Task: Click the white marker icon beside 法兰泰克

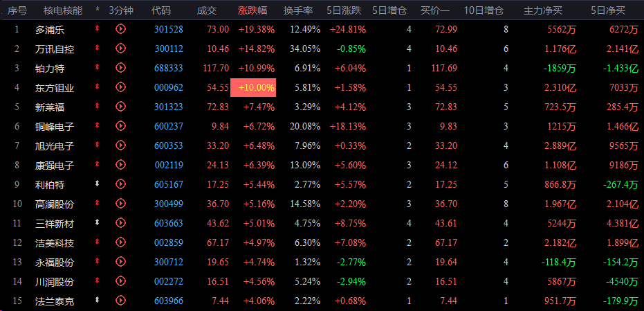Action: [x=98, y=299]
